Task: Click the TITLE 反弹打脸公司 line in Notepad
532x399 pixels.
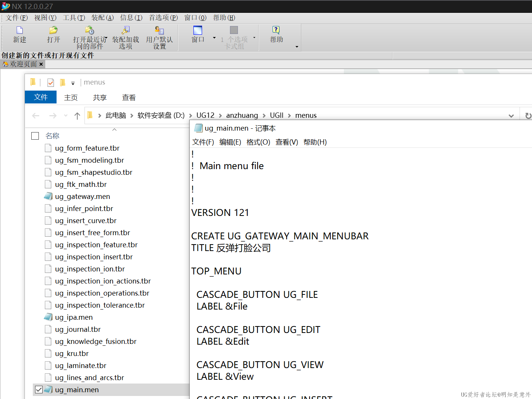Action: click(x=231, y=248)
